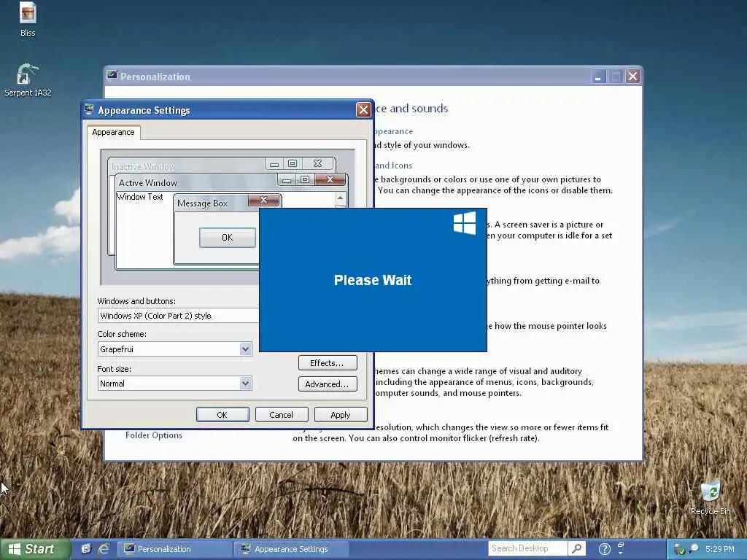Open the Serpent IA32 desktop shortcut
The image size is (747, 560).
point(28,80)
